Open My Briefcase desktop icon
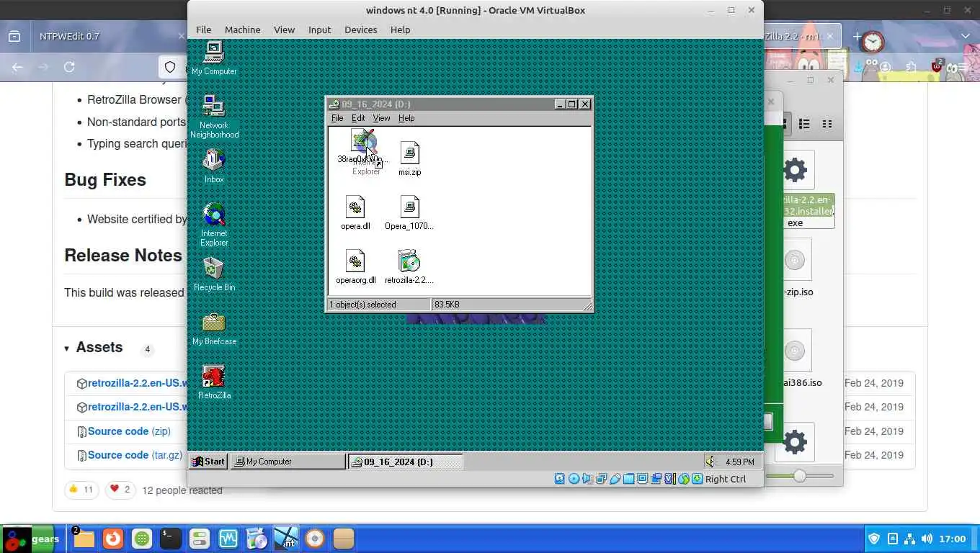Screen dimensions: 980x553 (214, 328)
